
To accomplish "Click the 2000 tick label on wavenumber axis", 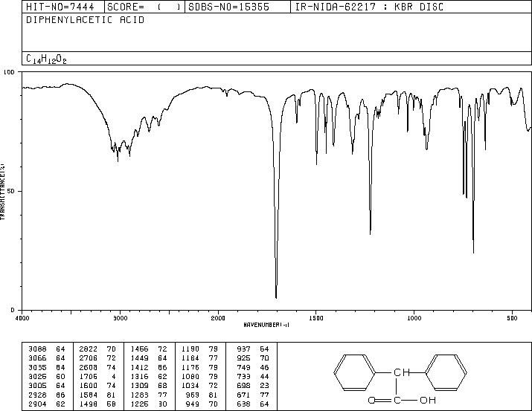I will tap(218, 318).
